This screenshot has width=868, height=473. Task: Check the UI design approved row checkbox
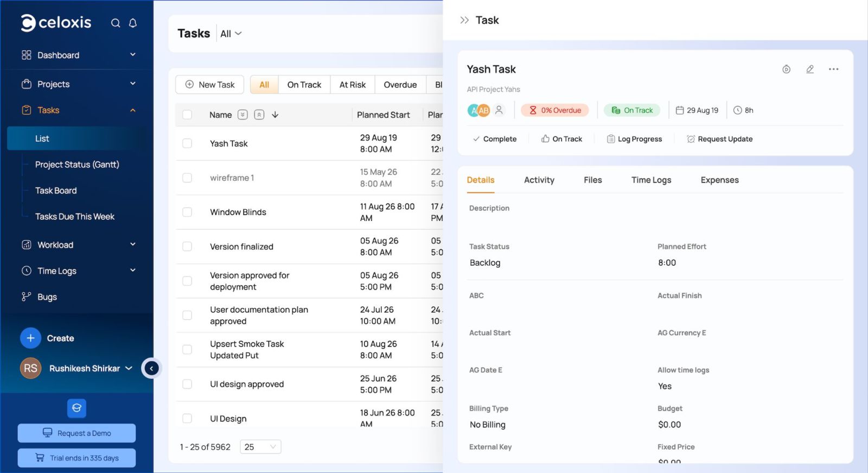click(187, 384)
